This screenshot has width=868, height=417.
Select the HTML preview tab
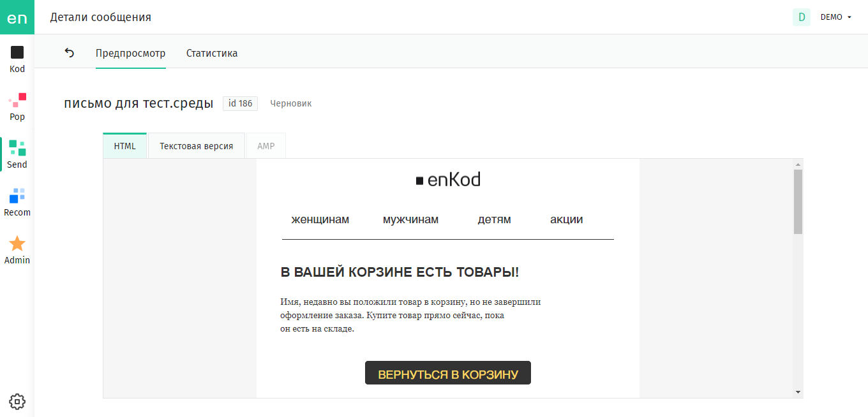point(125,146)
